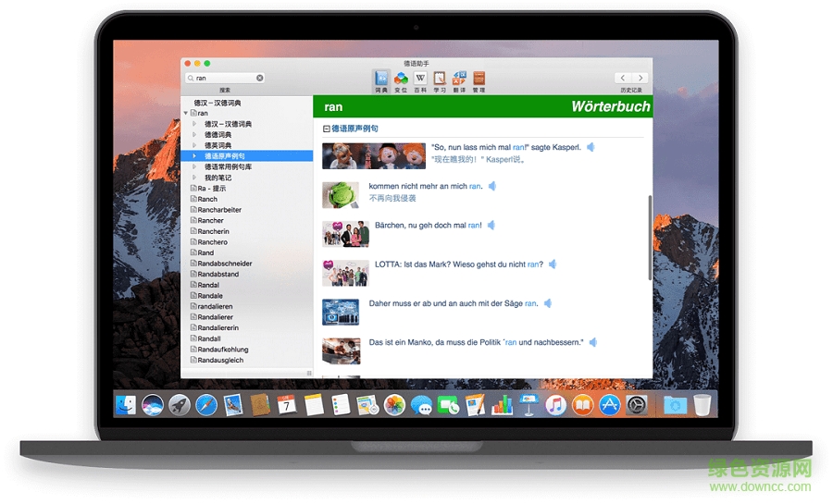Select 'Randabstand' in the word list
The width and height of the screenshot is (833, 504).
tap(218, 275)
